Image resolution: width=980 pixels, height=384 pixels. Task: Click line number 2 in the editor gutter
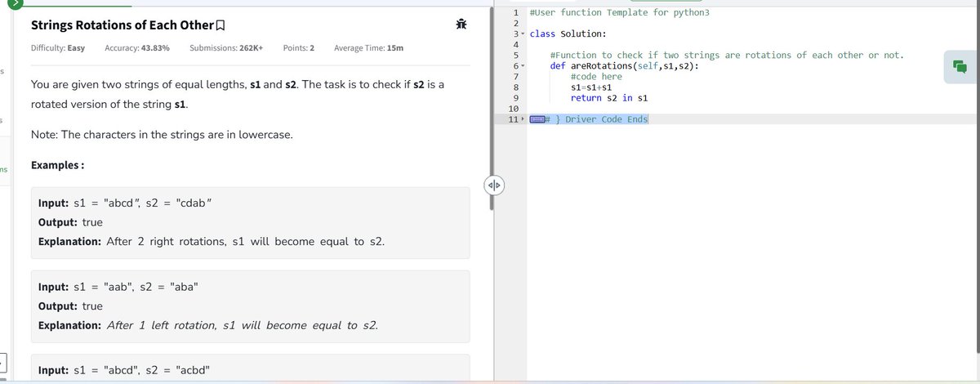(x=516, y=24)
